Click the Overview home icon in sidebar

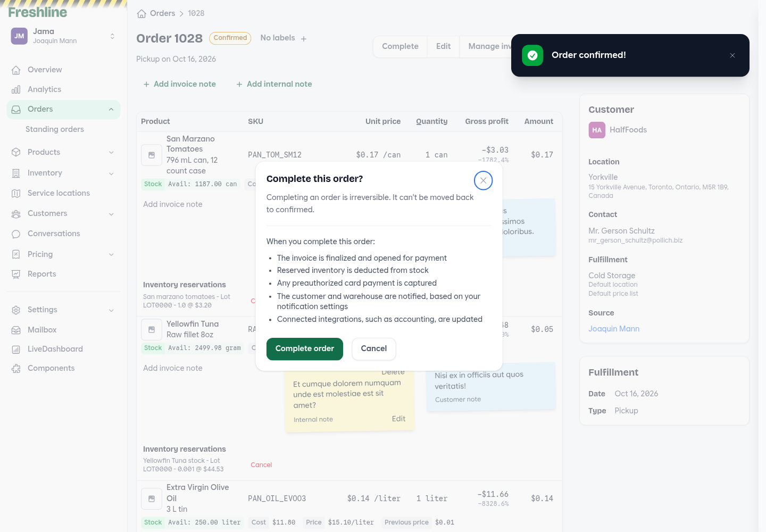16,70
